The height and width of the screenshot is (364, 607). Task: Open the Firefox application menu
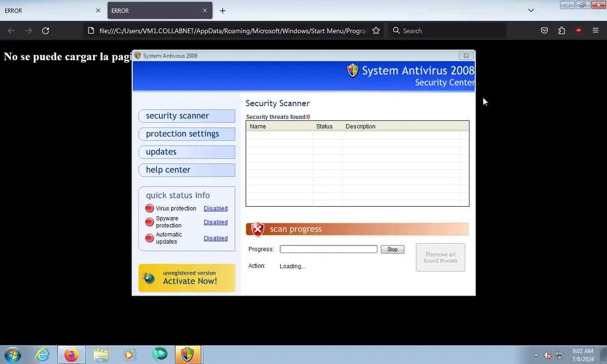pos(596,31)
